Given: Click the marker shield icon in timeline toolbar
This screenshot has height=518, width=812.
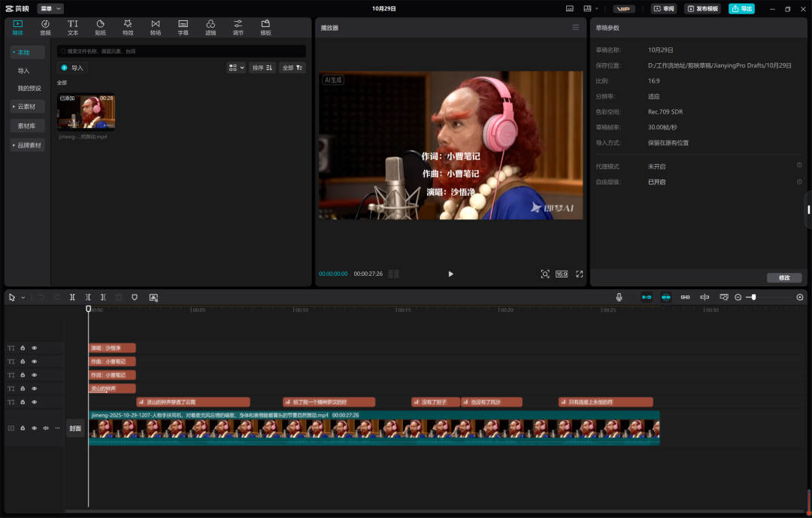Looking at the screenshot, I should pos(135,298).
